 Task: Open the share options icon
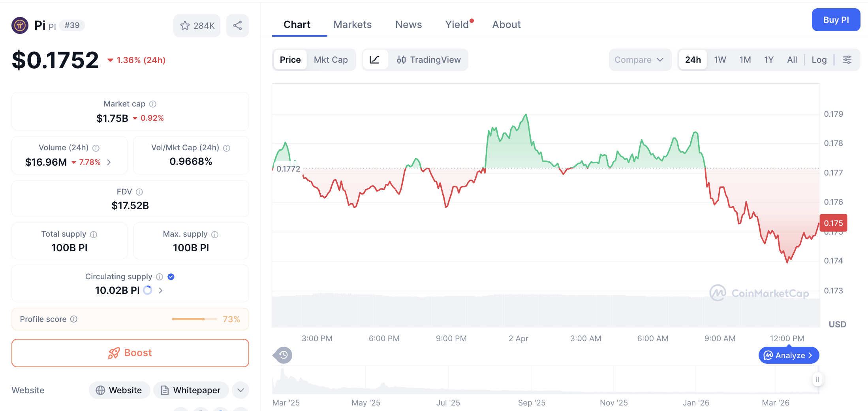click(237, 25)
